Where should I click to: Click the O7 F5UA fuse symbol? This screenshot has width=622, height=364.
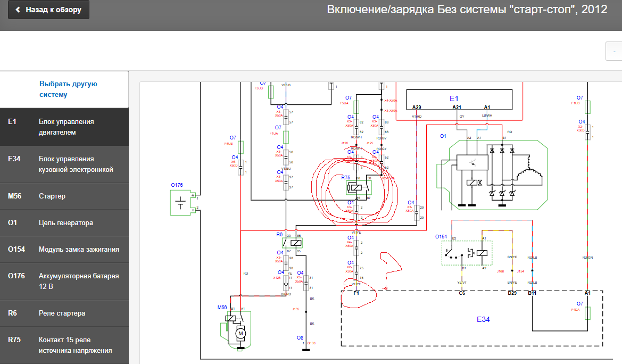[356, 107]
